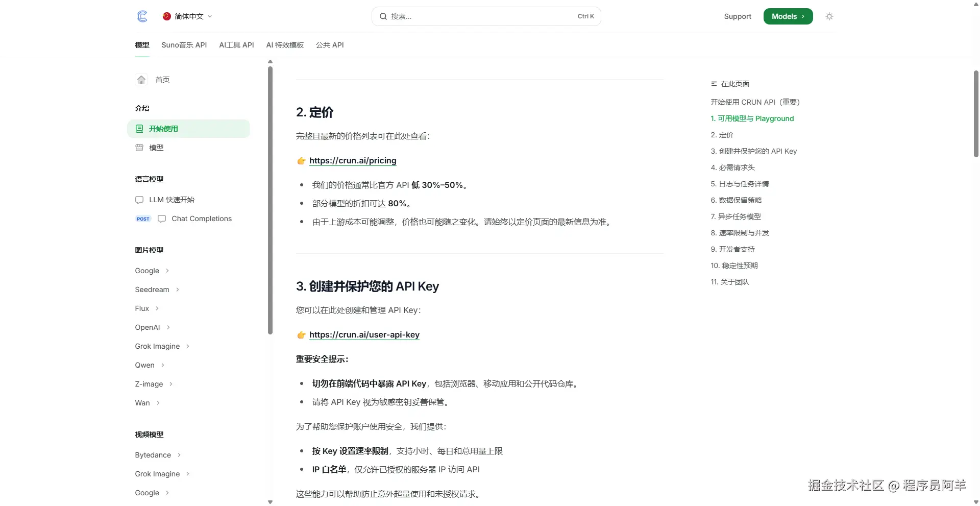Image resolution: width=980 pixels, height=506 pixels.
Task: Click the green Models button
Action: [788, 16]
